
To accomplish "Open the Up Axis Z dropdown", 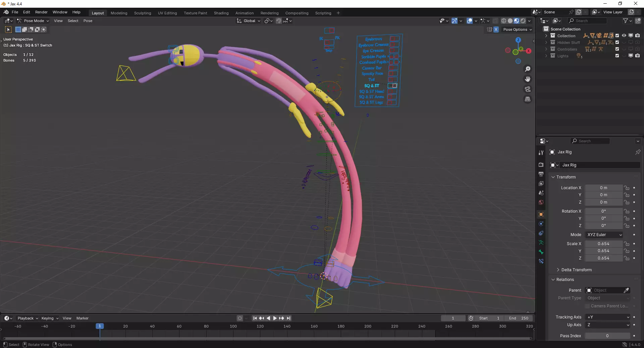I will (x=608, y=325).
